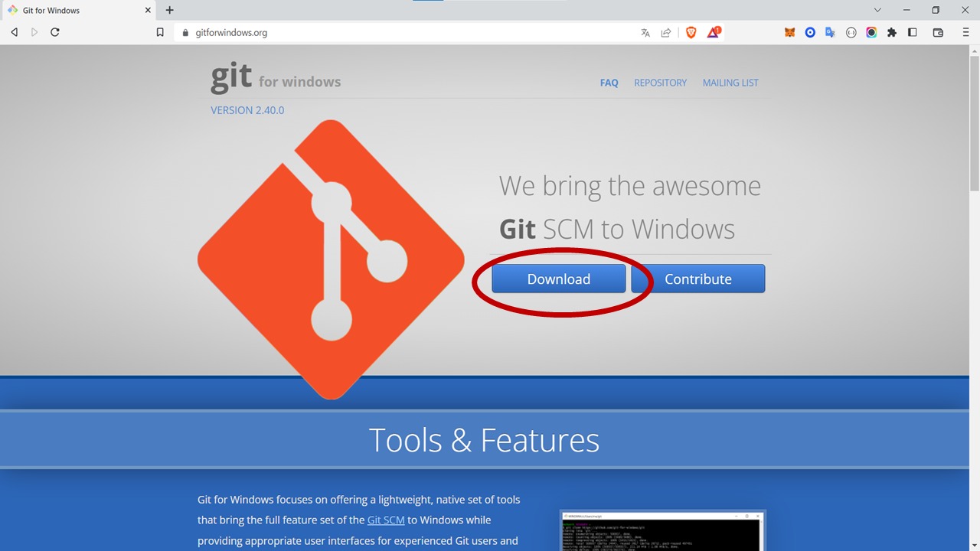This screenshot has height=551, width=980.
Task: Expand the tab search chevron dropdown
Action: pos(877,10)
